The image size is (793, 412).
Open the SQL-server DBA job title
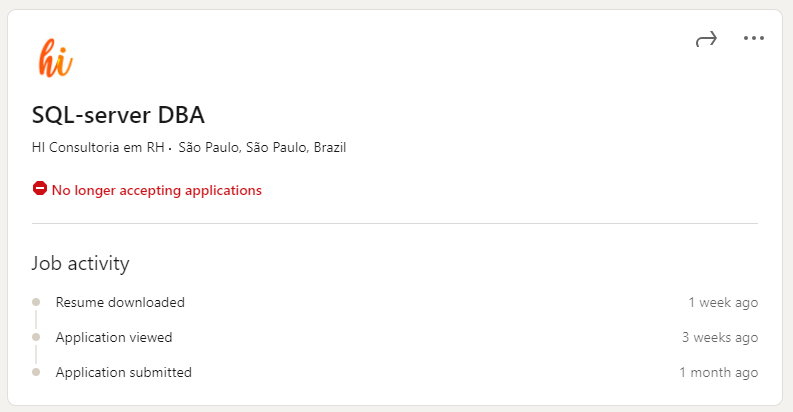118,115
